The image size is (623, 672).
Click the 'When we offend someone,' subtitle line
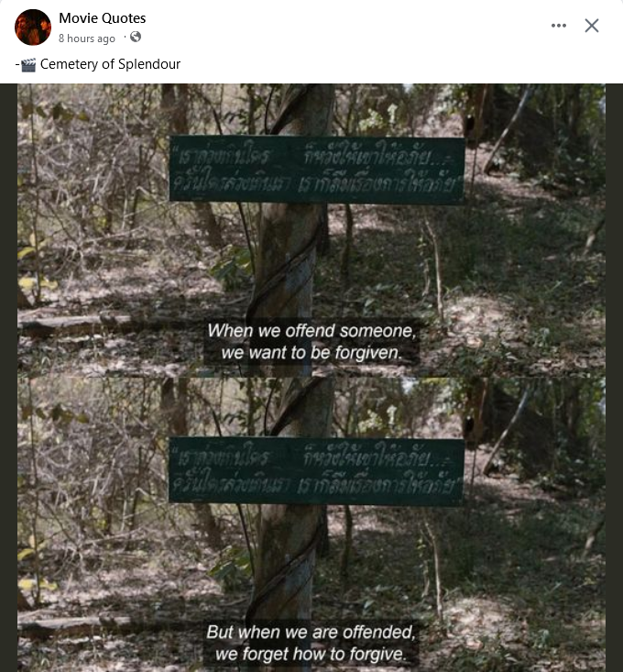311,330
